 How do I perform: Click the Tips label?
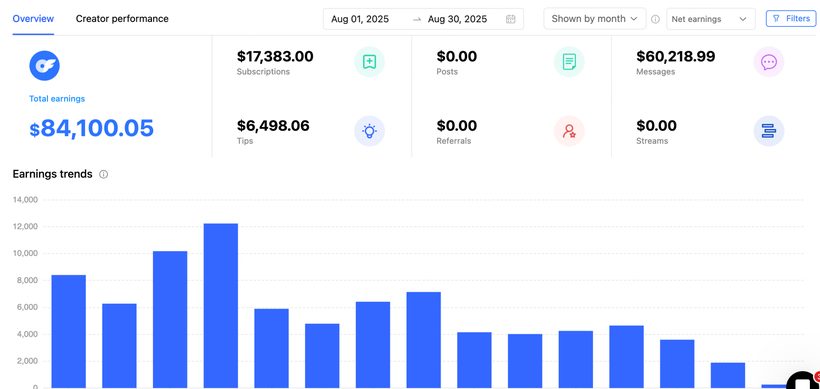(245, 141)
